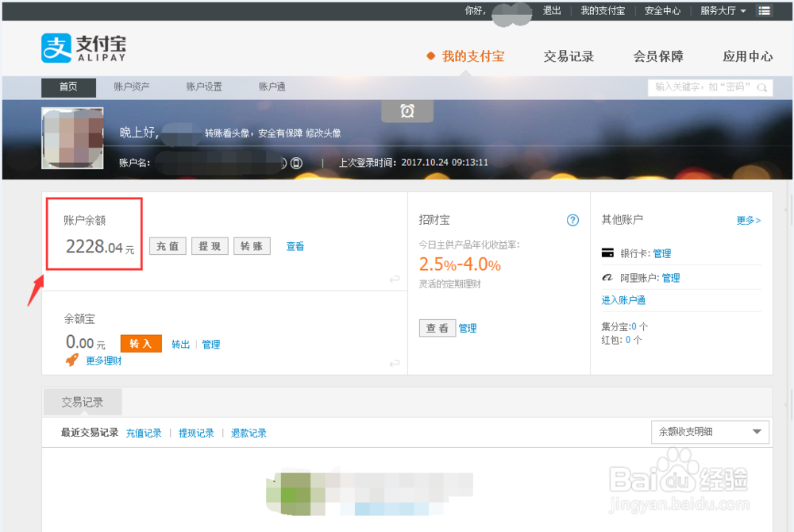The width and height of the screenshot is (794, 532).
Task: Open the 应用中心 navigation item
Action: tap(747, 56)
